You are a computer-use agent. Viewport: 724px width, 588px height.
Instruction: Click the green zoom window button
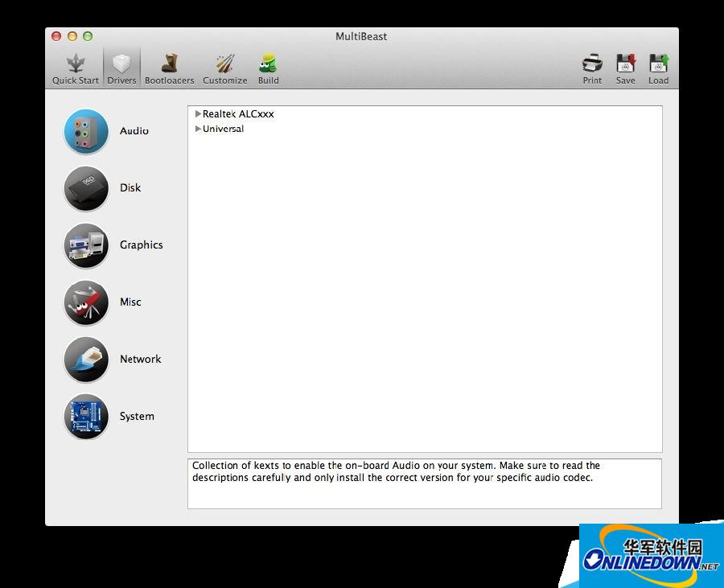click(88, 36)
